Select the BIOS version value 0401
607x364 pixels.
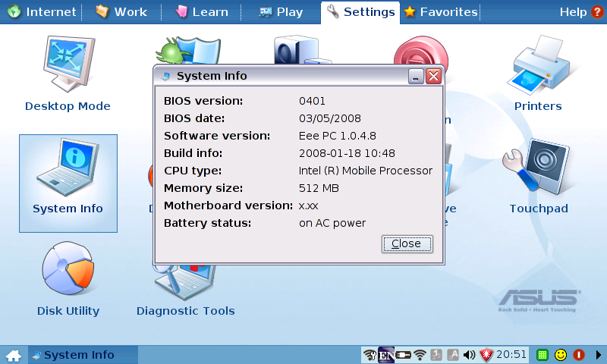[x=312, y=101]
